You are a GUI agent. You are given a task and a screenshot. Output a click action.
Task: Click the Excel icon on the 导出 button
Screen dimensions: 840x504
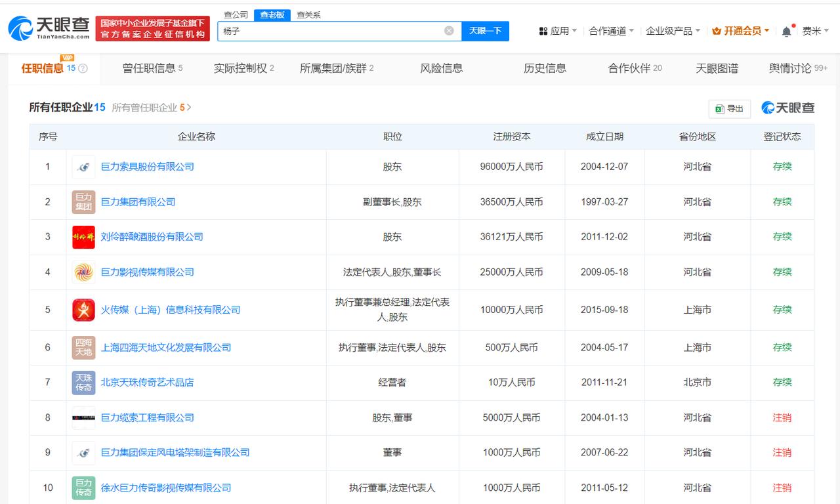click(x=719, y=109)
